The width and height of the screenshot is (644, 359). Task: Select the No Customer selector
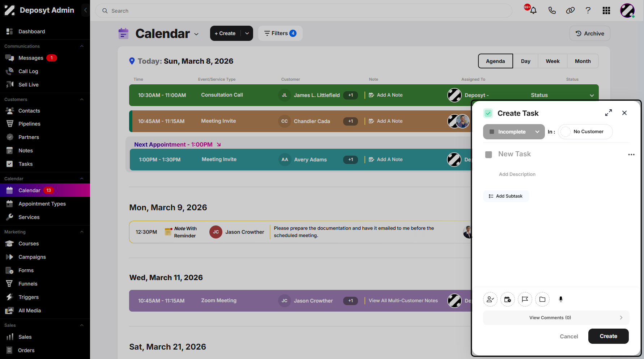click(x=585, y=132)
